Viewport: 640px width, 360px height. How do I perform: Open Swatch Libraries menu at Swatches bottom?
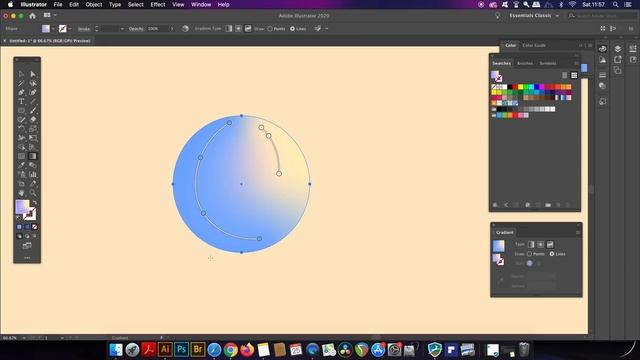tap(496, 205)
